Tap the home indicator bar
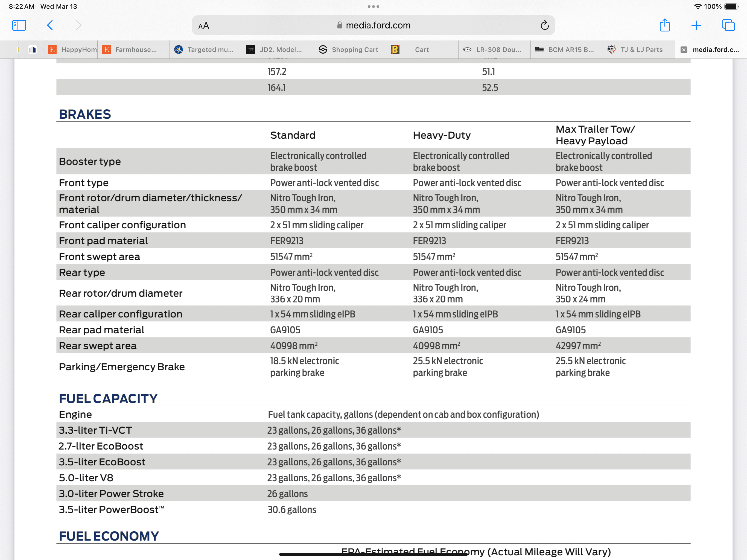 [373, 554]
